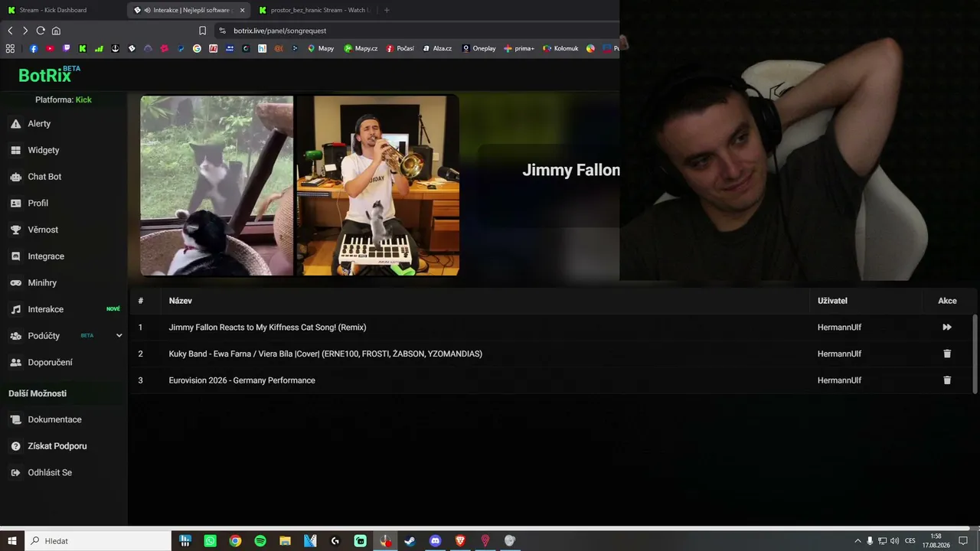The image size is (980, 551).
Task: Open Google Chrome from the taskbar
Action: click(235, 541)
